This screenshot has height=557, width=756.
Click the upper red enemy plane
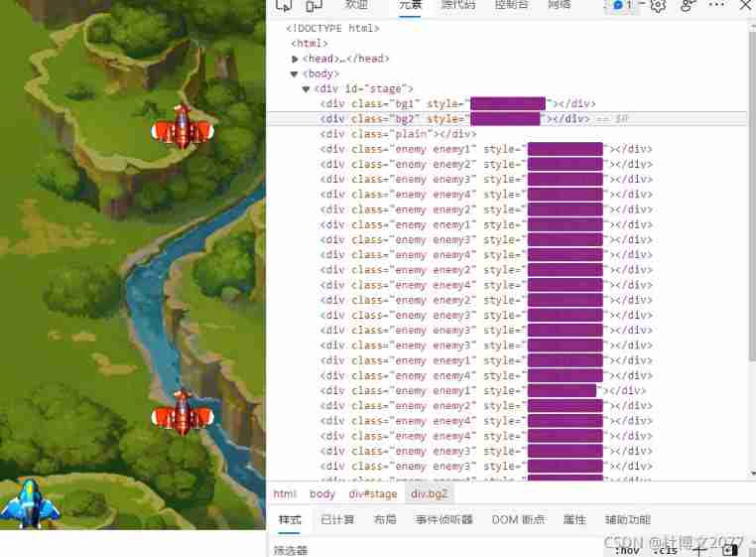click(183, 128)
